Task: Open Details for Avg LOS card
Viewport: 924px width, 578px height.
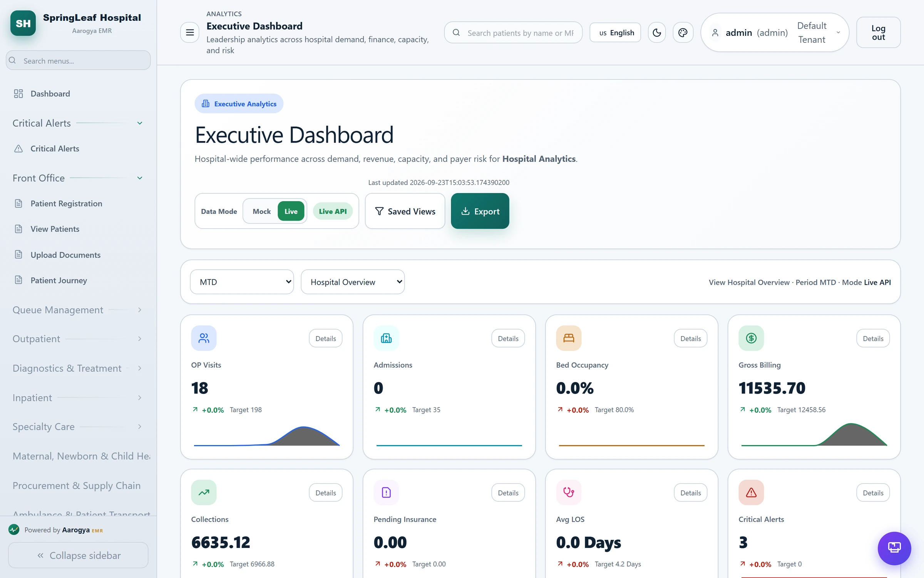Action: click(x=691, y=493)
